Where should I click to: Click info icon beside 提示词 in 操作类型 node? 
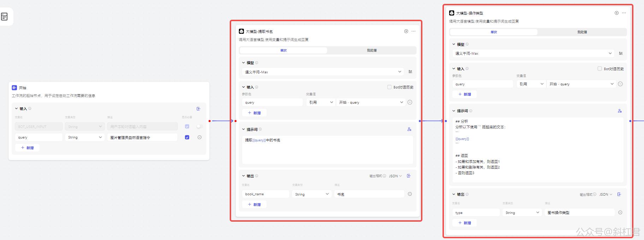click(x=471, y=111)
